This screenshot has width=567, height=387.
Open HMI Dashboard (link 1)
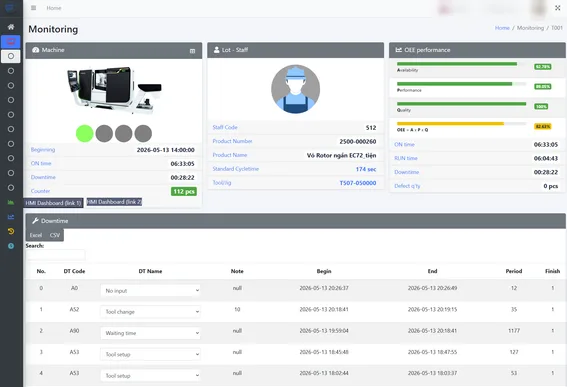pos(54,203)
